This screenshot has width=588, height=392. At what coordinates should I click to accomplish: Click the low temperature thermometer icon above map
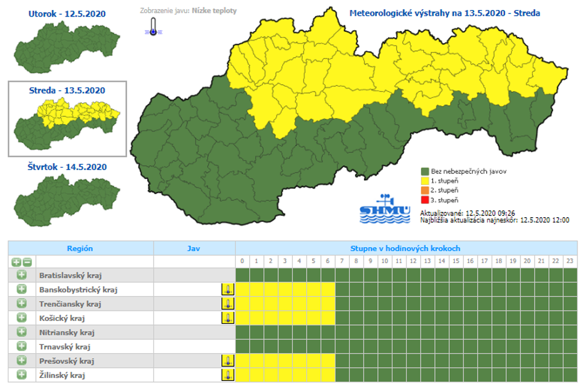pyautogui.click(x=153, y=27)
